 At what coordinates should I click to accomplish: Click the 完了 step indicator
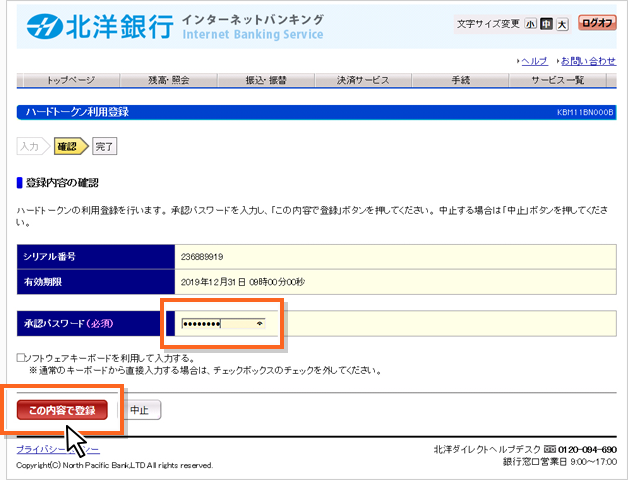coord(105,146)
